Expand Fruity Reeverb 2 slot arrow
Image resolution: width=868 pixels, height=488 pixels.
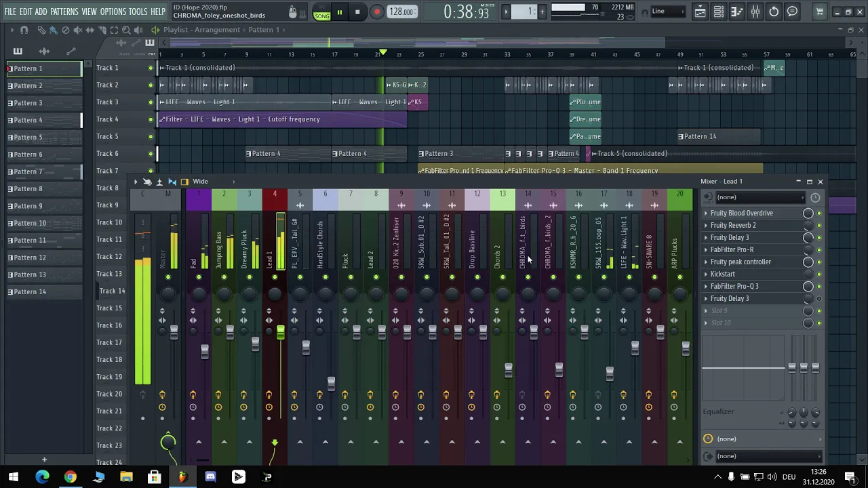706,226
